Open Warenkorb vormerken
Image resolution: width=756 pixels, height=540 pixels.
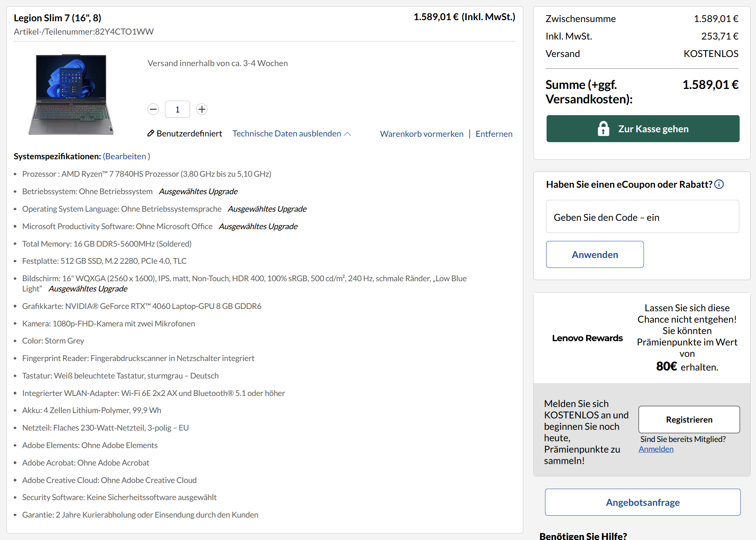point(421,133)
